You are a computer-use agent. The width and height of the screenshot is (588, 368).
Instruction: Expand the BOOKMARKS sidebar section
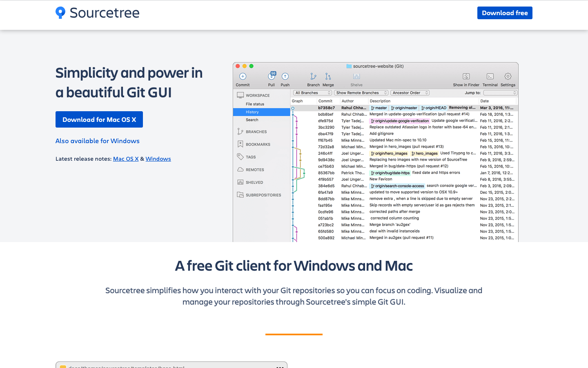(258, 144)
